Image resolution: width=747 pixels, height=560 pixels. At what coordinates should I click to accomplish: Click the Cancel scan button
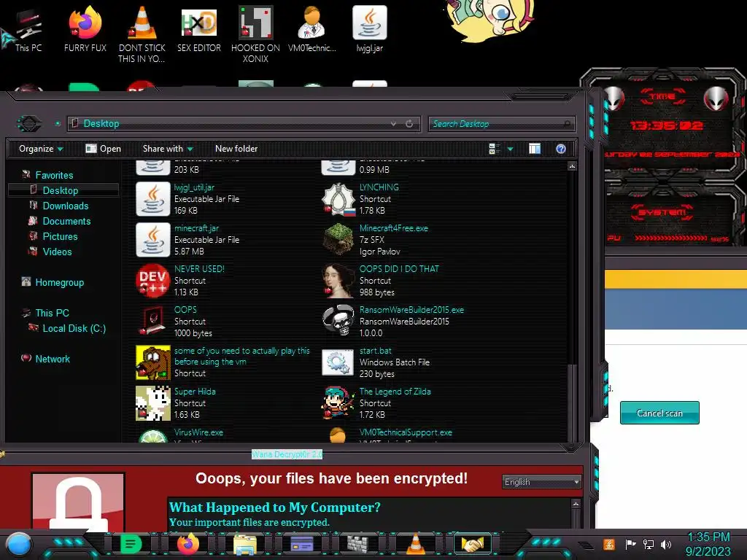[x=659, y=413]
